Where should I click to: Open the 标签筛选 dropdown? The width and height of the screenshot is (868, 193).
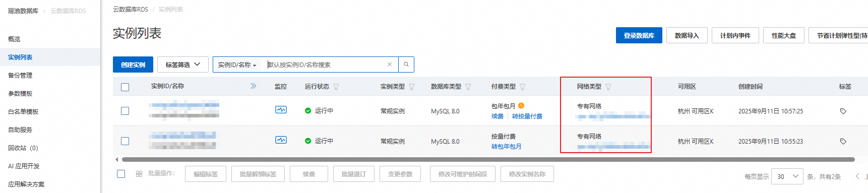point(183,65)
